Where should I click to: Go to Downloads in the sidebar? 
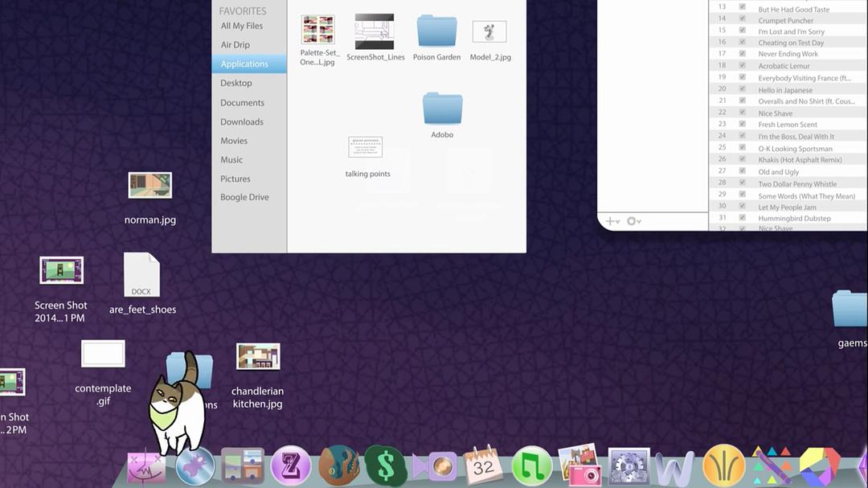tap(242, 122)
